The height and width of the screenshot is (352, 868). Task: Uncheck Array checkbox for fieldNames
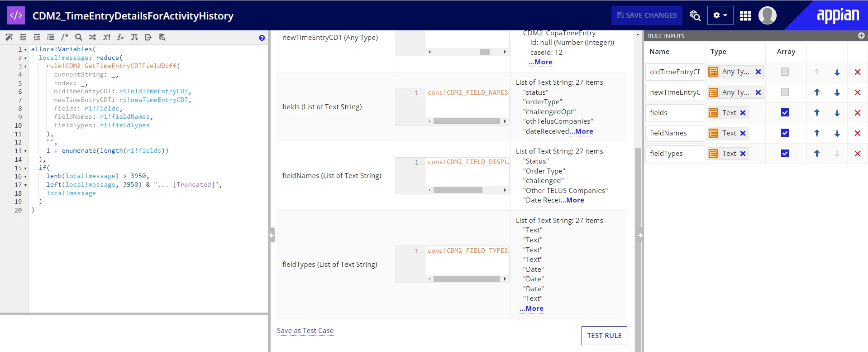click(x=785, y=133)
